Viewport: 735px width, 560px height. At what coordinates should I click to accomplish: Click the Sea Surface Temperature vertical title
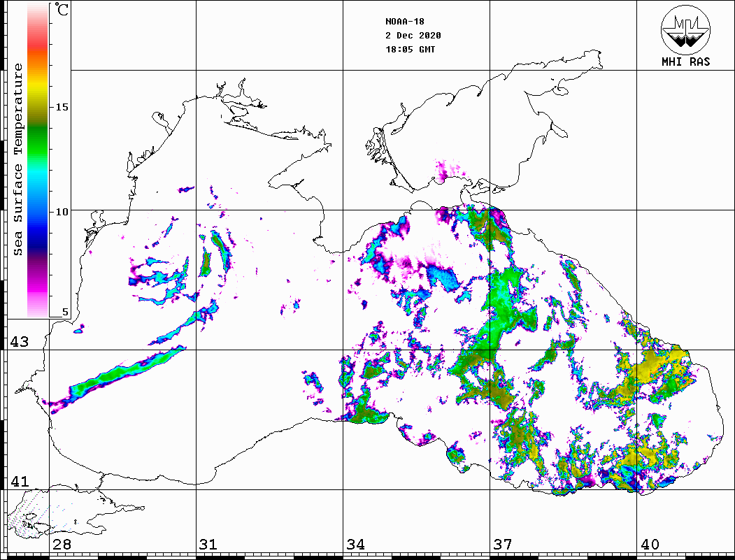19,161
